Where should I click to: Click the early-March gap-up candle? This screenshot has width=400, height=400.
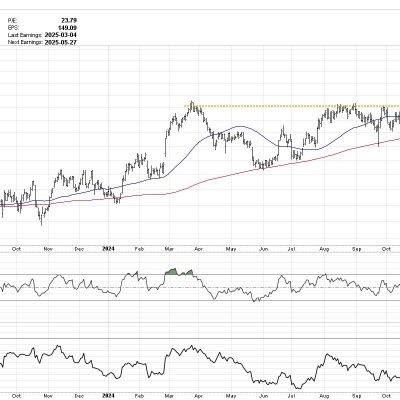tap(166, 143)
